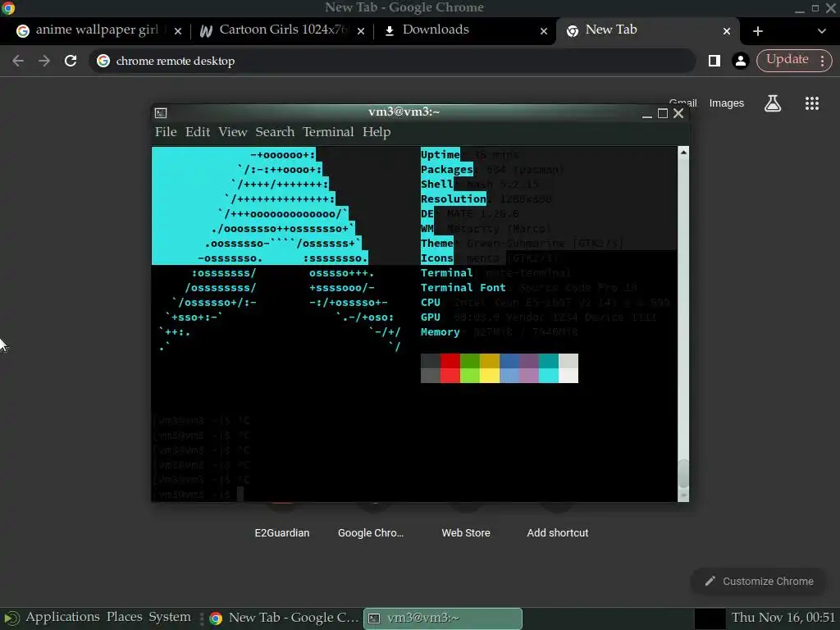840x630 pixels.
Task: Open a new tab with the plus icon
Action: (x=757, y=31)
